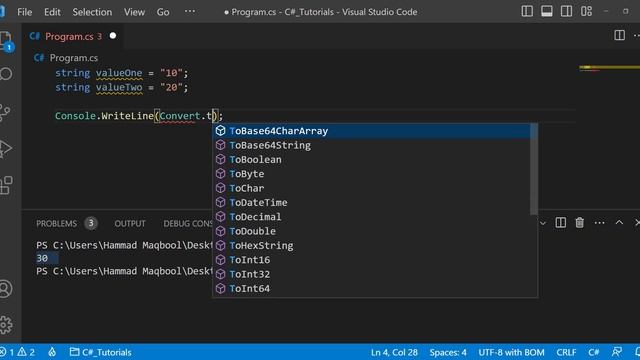Screen dimensions: 640x360
Task: Click Ln 4, Col 28 status item
Action: 394,352
